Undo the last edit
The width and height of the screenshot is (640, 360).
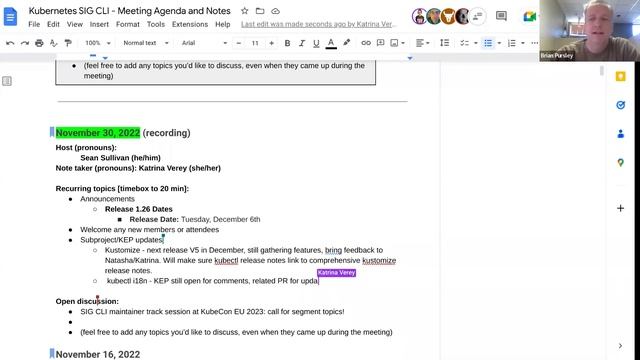coord(10,43)
